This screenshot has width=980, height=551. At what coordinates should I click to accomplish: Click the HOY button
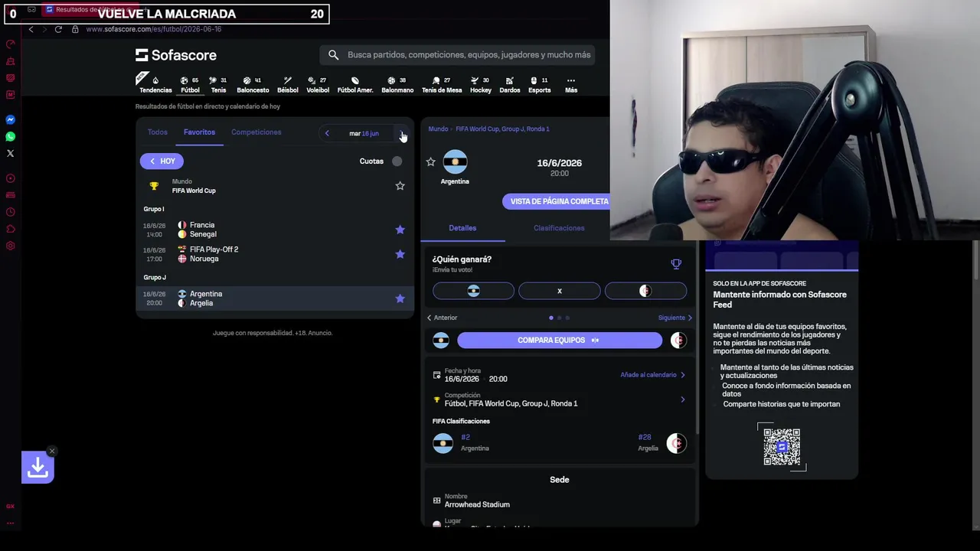[162, 161]
